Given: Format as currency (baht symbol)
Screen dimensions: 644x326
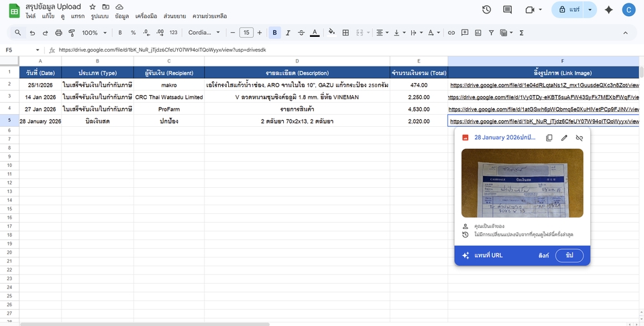Looking at the screenshot, I should tap(120, 33).
